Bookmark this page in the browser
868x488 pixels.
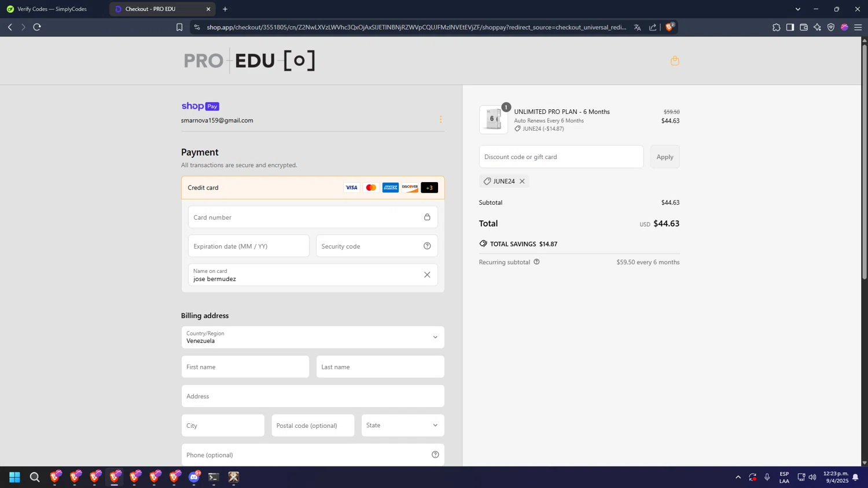[x=179, y=27]
